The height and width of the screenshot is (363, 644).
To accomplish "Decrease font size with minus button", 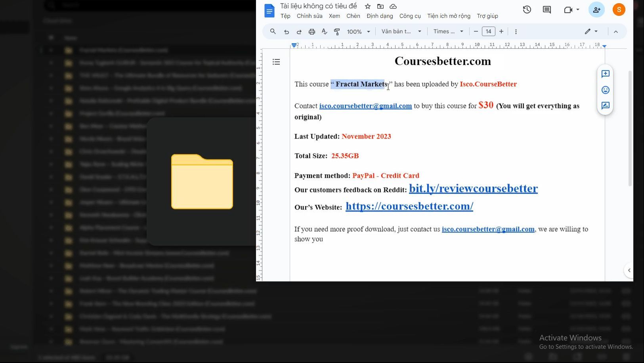I will pyautogui.click(x=476, y=31).
